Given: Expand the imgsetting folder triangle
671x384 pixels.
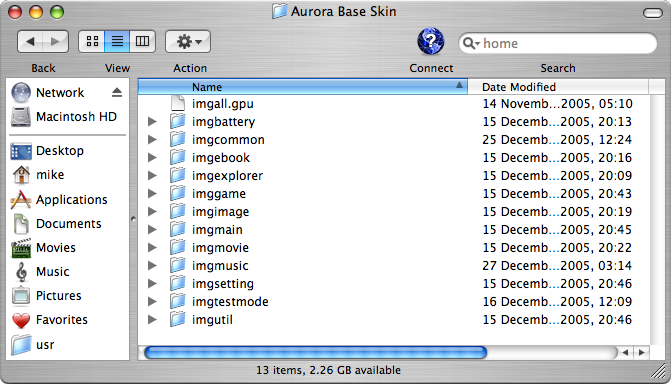Looking at the screenshot, I should point(152,283).
